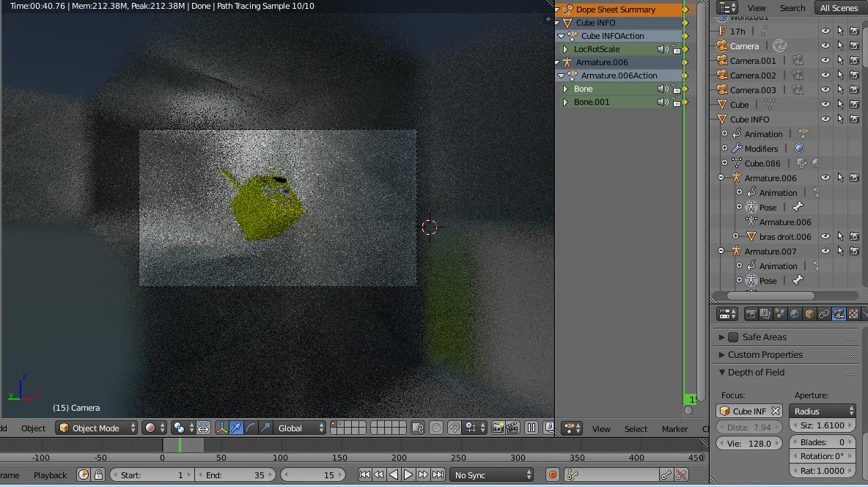Toggle snapping magnet icon in viewport header

click(x=455, y=428)
